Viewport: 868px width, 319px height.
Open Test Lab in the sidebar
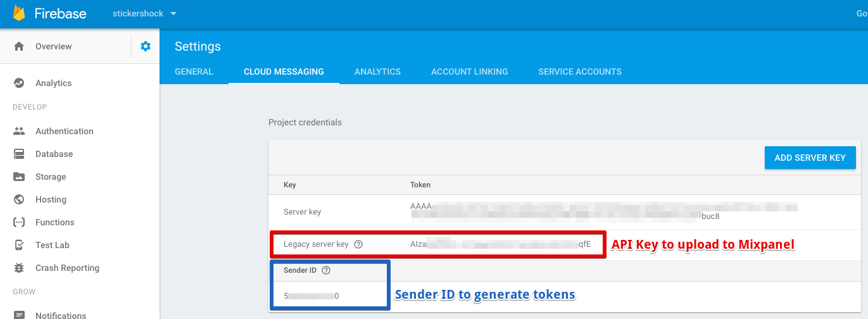[x=52, y=245]
